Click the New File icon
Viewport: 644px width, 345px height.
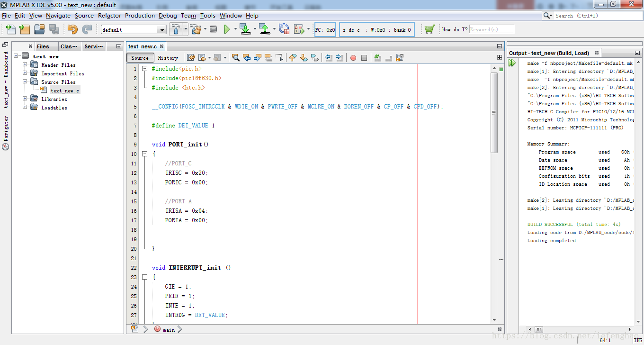(x=11, y=29)
